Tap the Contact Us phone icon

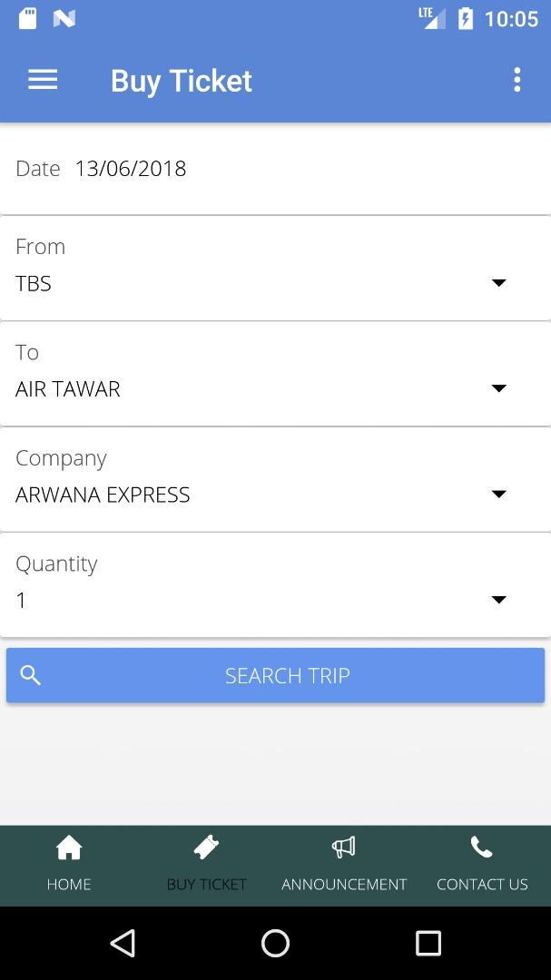(x=481, y=848)
